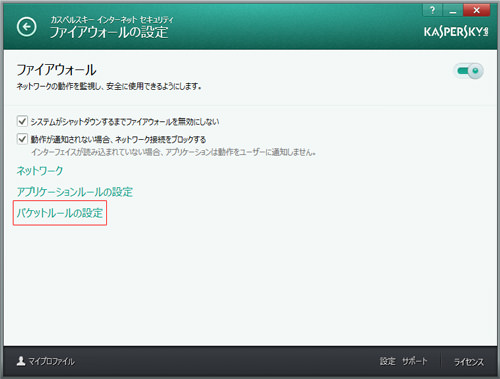500x379 pixels.
Task: Click カスペルスキー インターネット セキュリティ header text
Action: pos(112,20)
